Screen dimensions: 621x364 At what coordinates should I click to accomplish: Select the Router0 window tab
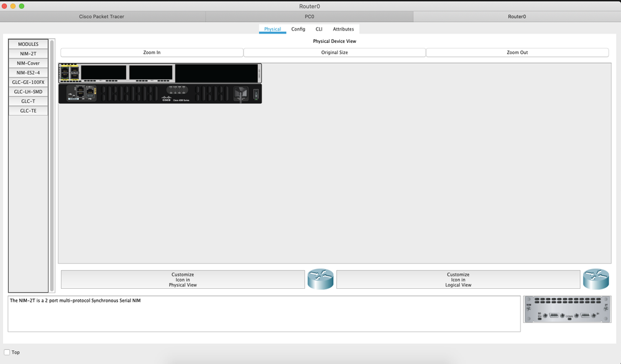tap(517, 17)
